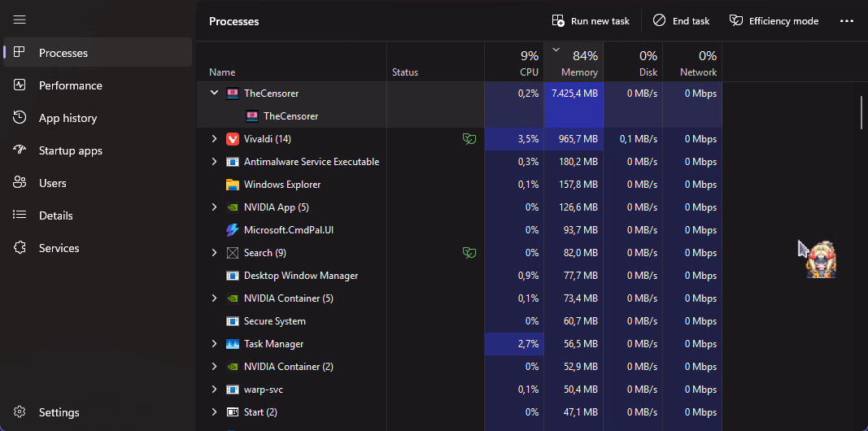Click the Performance graph icon

pyautogui.click(x=20, y=85)
